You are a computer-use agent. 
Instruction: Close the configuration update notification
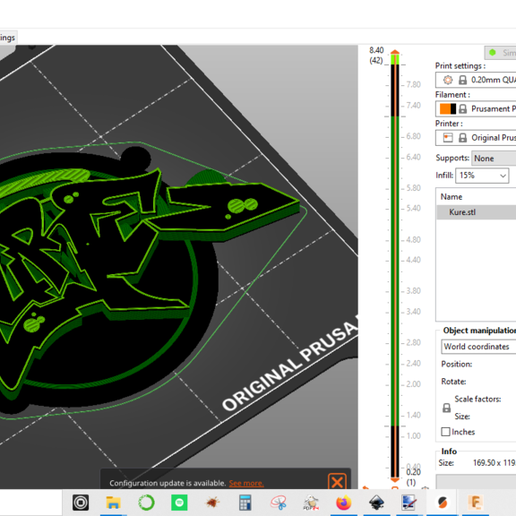click(337, 482)
